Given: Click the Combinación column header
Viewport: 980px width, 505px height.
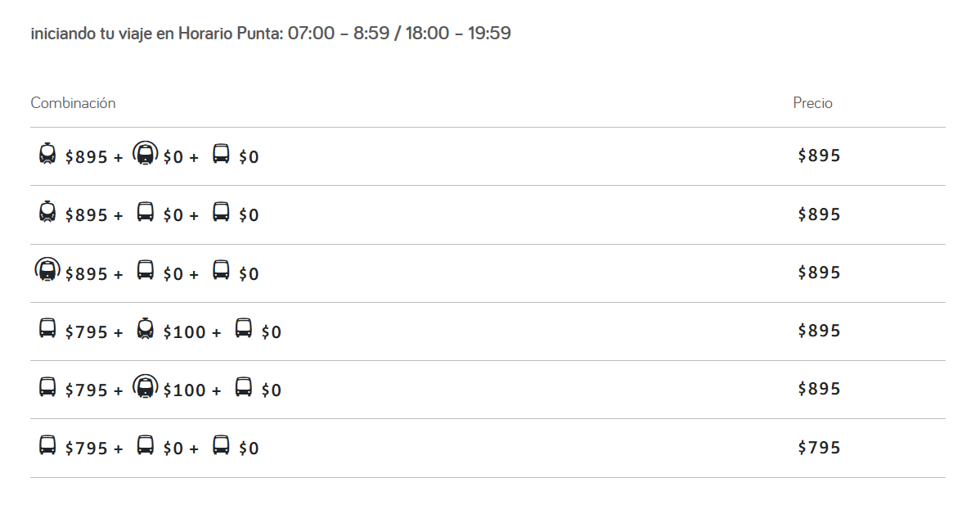Looking at the screenshot, I should tap(74, 103).
